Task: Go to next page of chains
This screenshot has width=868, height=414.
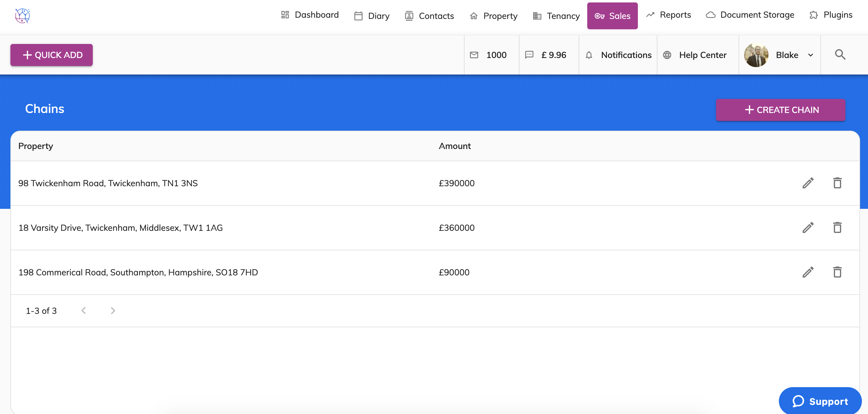Action: click(113, 310)
